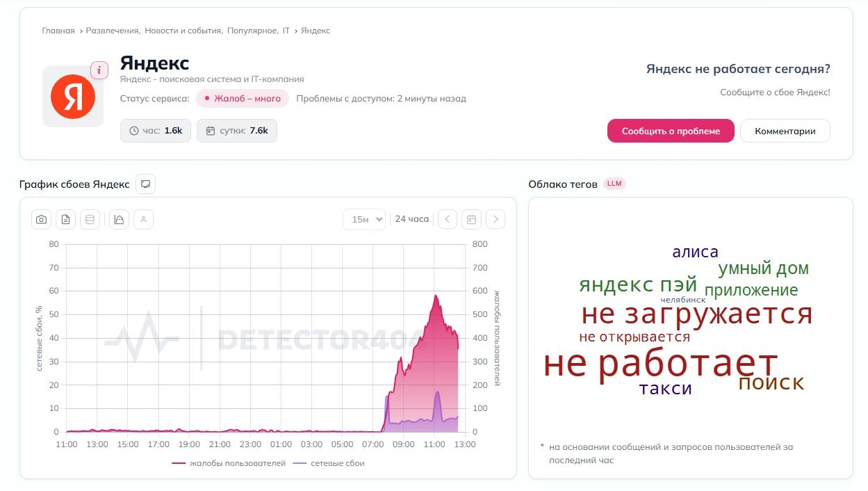This screenshot has width=868, height=491.
Task: Click the Облако тегов heading
Action: pos(563,184)
